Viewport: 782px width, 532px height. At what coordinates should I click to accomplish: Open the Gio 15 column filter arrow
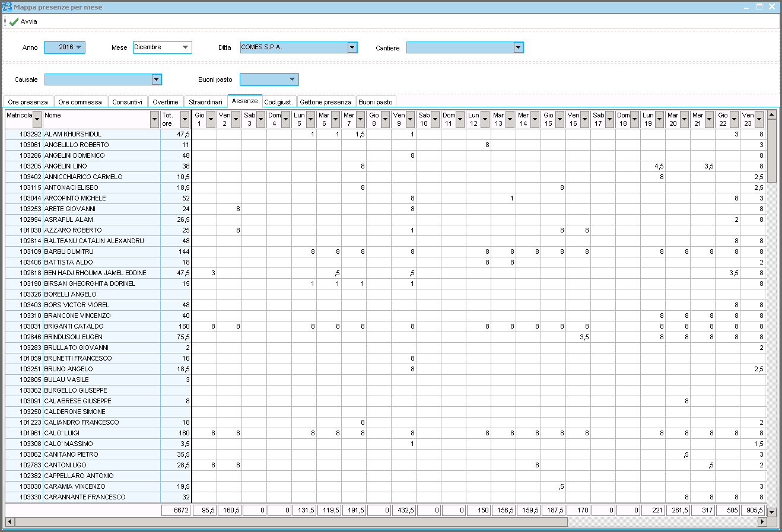[560, 119]
